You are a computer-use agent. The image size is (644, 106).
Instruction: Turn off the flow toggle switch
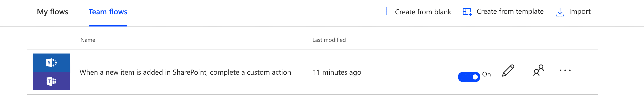tap(469, 77)
